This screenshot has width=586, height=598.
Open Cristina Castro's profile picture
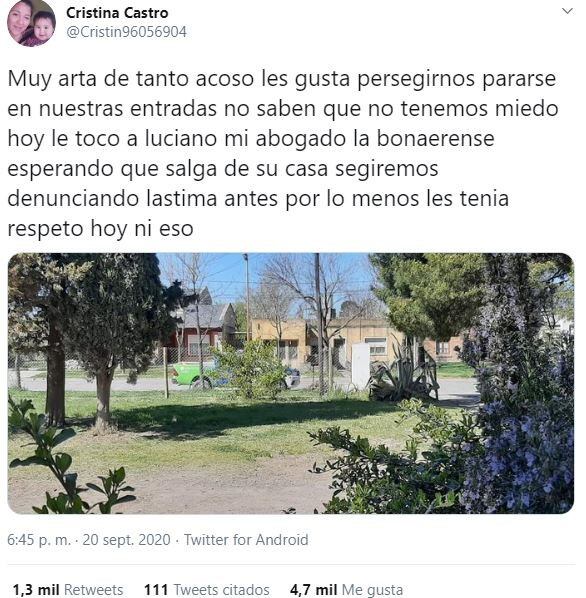coord(31,23)
